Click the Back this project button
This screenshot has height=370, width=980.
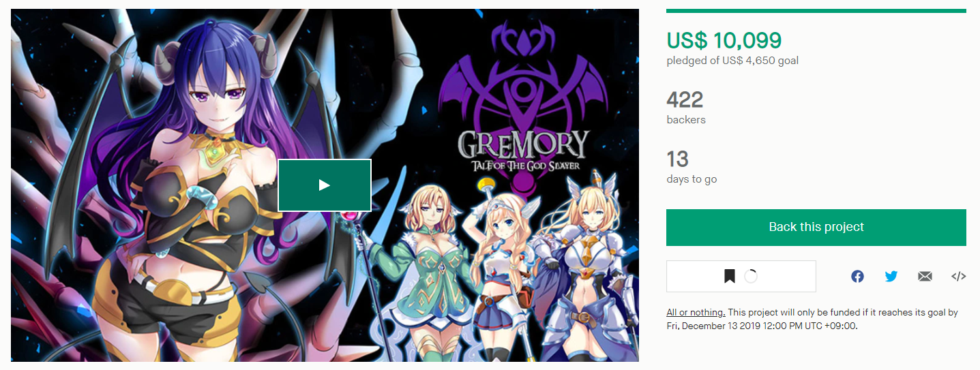click(x=816, y=227)
